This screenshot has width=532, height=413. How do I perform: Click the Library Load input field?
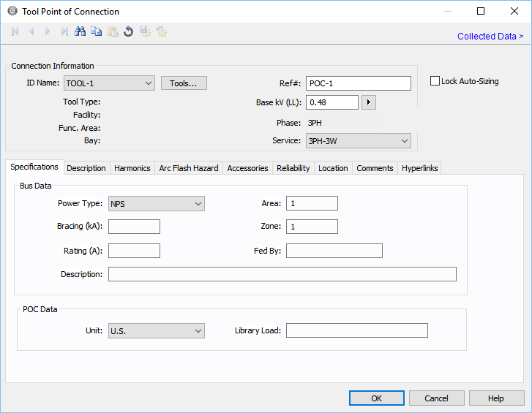tap(357, 330)
